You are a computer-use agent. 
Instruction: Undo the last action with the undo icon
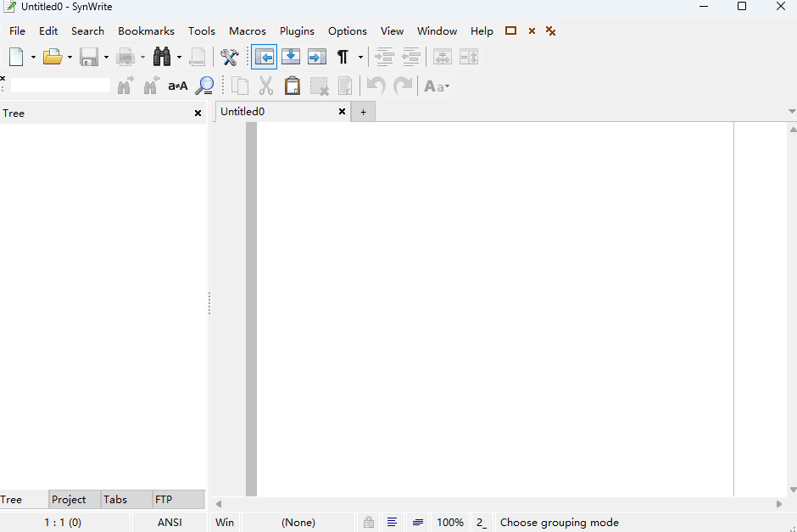coord(375,86)
